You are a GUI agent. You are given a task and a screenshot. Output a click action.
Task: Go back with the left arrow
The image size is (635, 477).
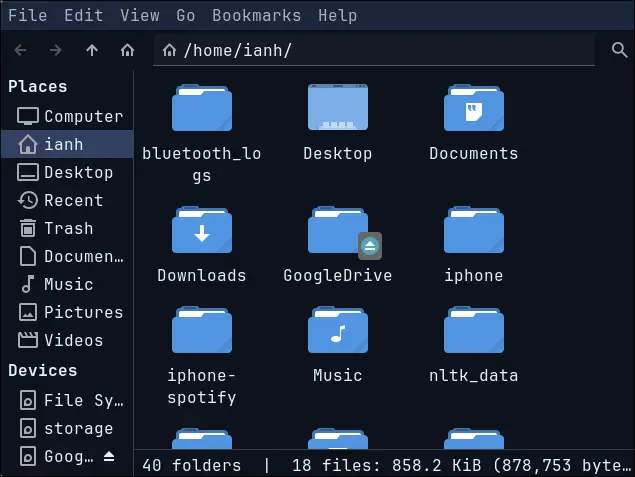click(x=20, y=50)
